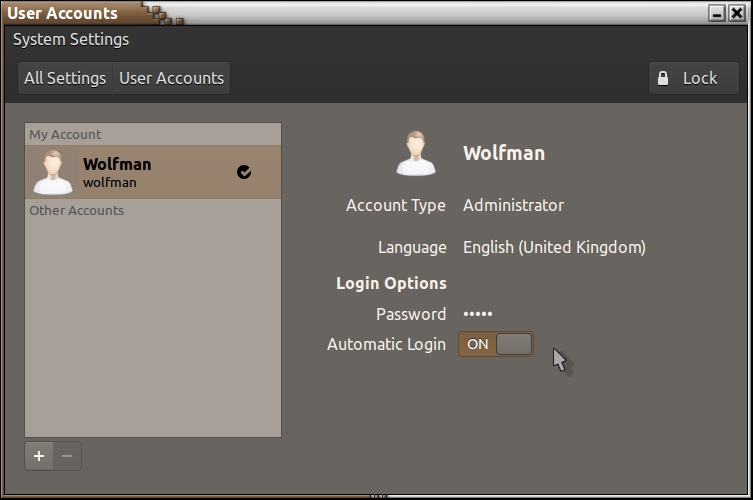
Task: Select the wolfman username in account list
Action: 110,183
